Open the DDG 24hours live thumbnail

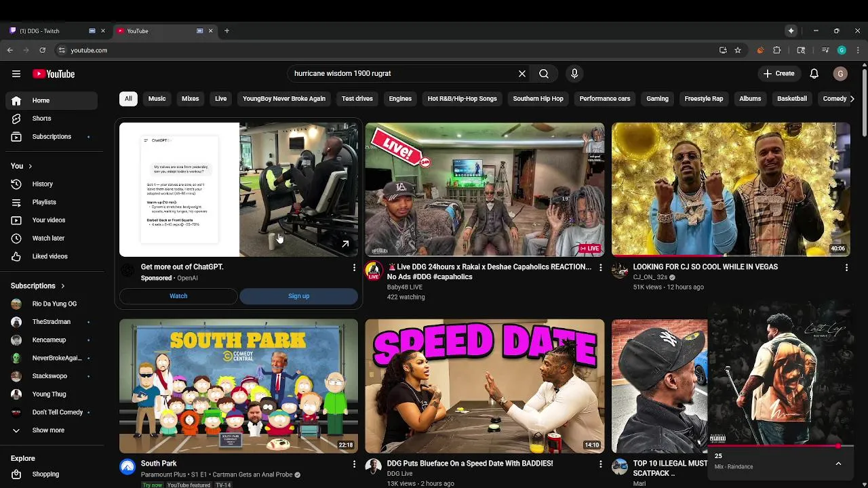[485, 190]
